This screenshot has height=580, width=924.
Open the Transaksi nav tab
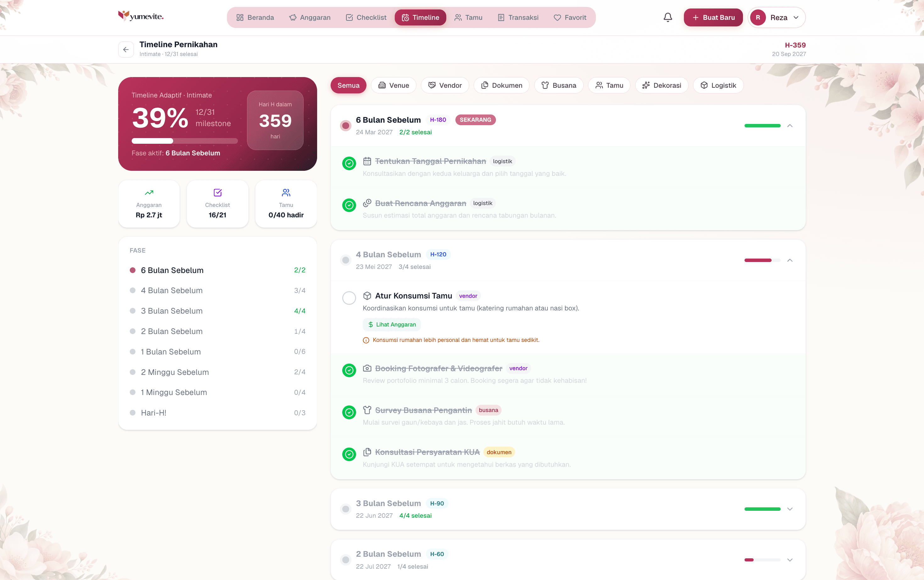(518, 18)
